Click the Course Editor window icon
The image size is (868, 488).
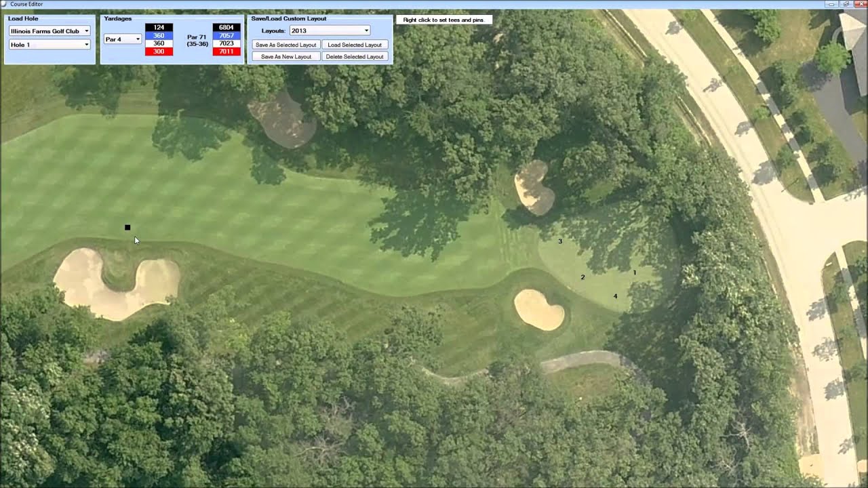5,4
